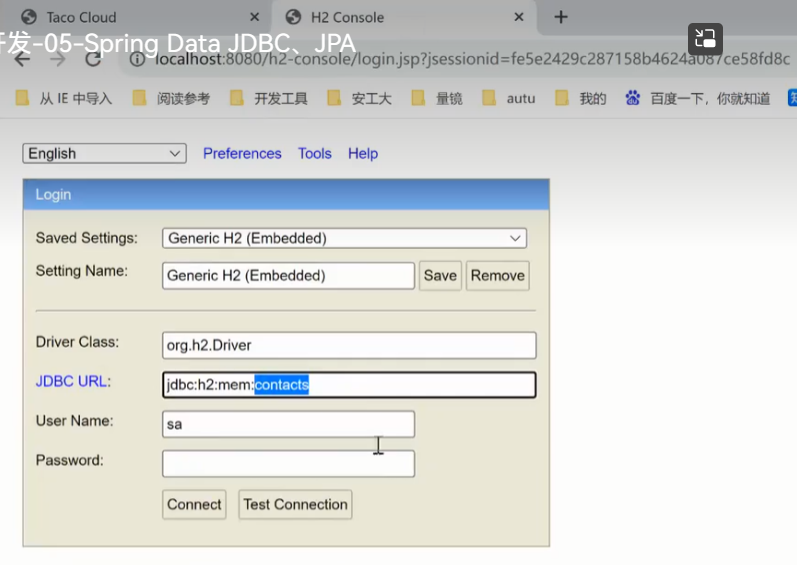Click the Test Connection button

pyautogui.click(x=296, y=504)
